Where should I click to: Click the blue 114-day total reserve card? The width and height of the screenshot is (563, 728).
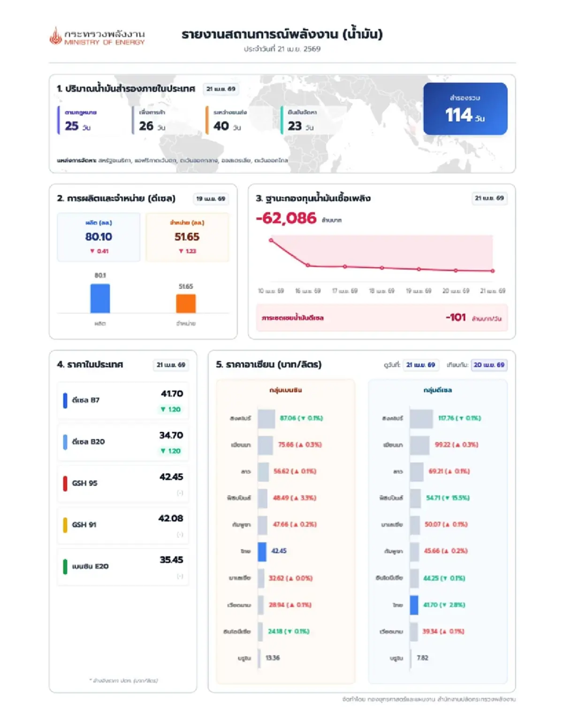465,109
